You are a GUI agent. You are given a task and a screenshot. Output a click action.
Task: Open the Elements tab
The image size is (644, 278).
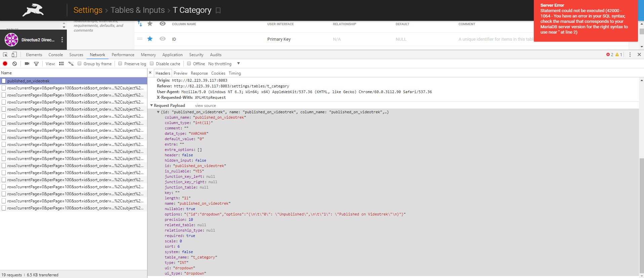[34, 54]
